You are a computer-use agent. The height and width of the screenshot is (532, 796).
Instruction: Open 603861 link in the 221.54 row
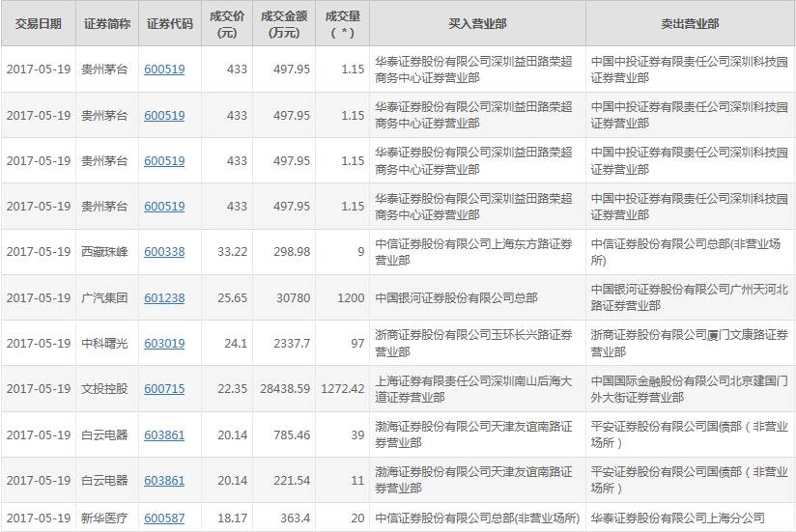[164, 480]
